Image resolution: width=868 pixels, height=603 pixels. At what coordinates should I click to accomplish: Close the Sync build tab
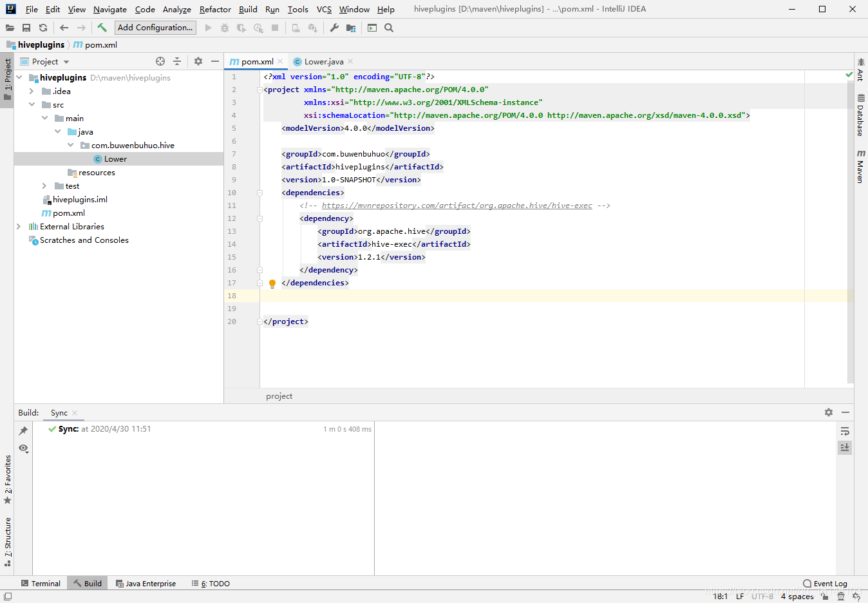tap(75, 413)
